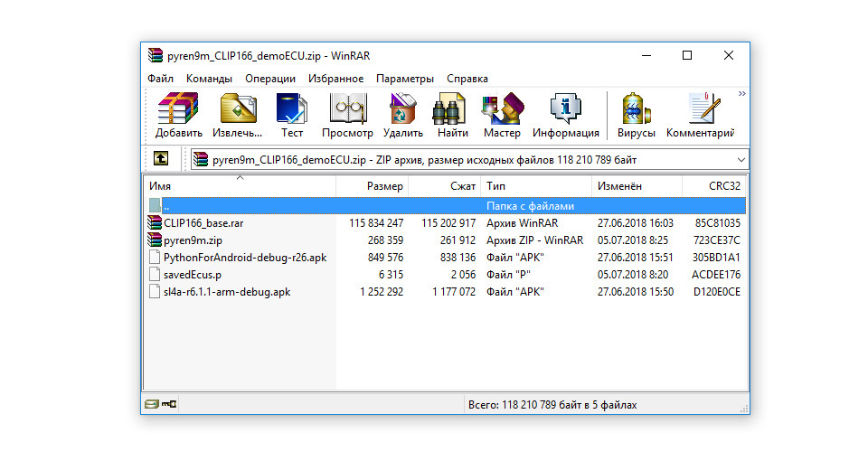Click the sl4a-r6.1.1-arm-debug.apk file icon
This screenshot has width=868, height=461.
coord(155,292)
